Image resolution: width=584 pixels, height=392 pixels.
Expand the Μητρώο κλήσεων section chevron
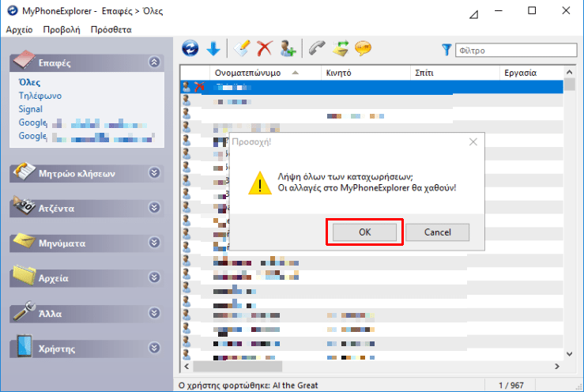[154, 173]
